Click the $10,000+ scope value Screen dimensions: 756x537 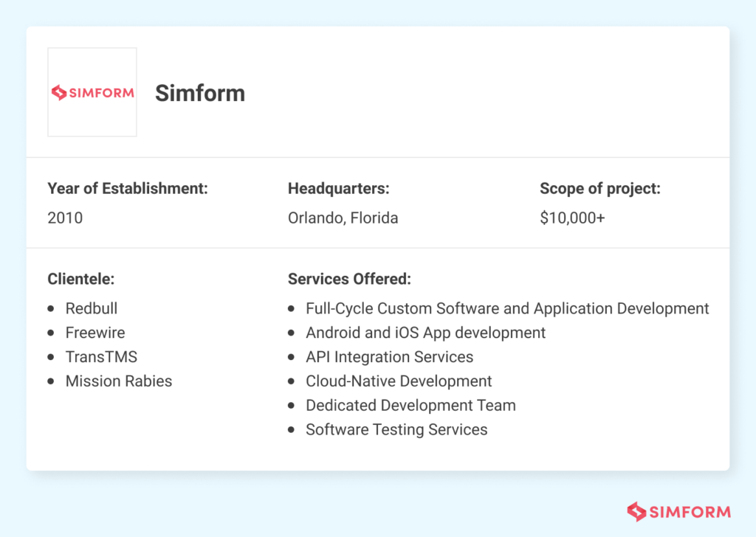573,218
